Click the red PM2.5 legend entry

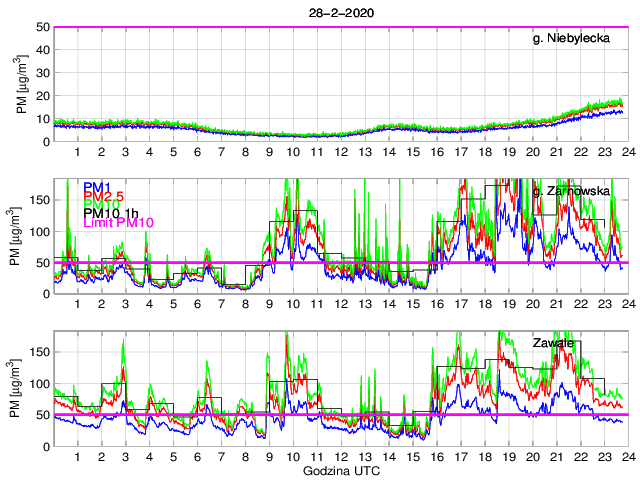103,198
